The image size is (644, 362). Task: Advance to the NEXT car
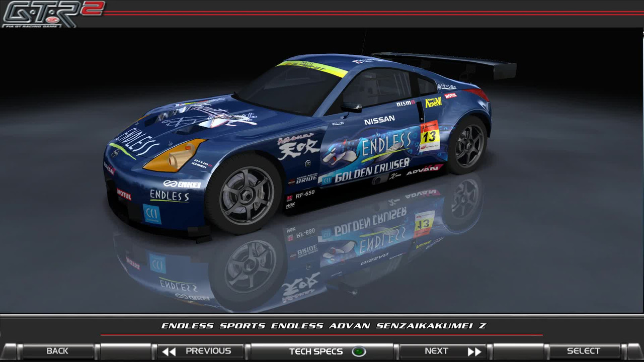pyautogui.click(x=443, y=351)
